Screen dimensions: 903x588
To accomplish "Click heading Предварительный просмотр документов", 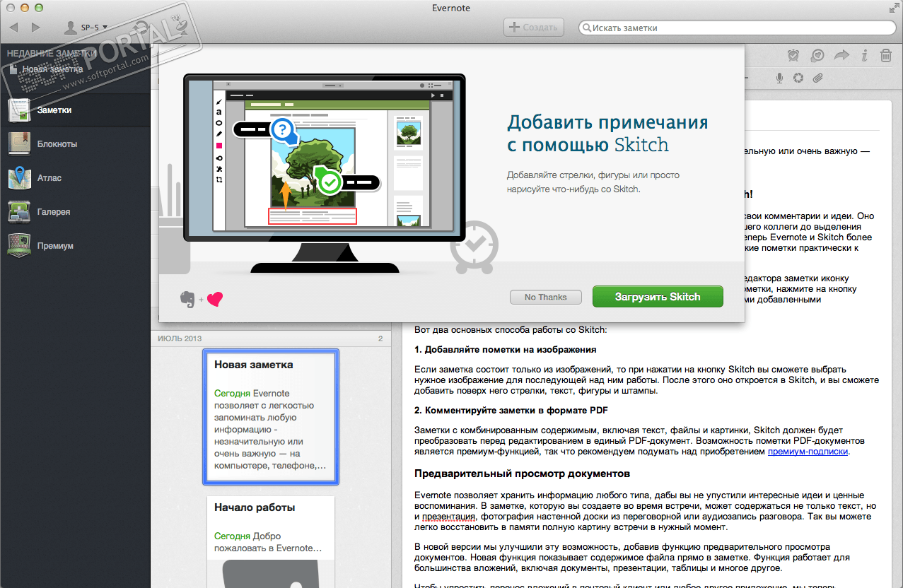I will click(x=522, y=473).
